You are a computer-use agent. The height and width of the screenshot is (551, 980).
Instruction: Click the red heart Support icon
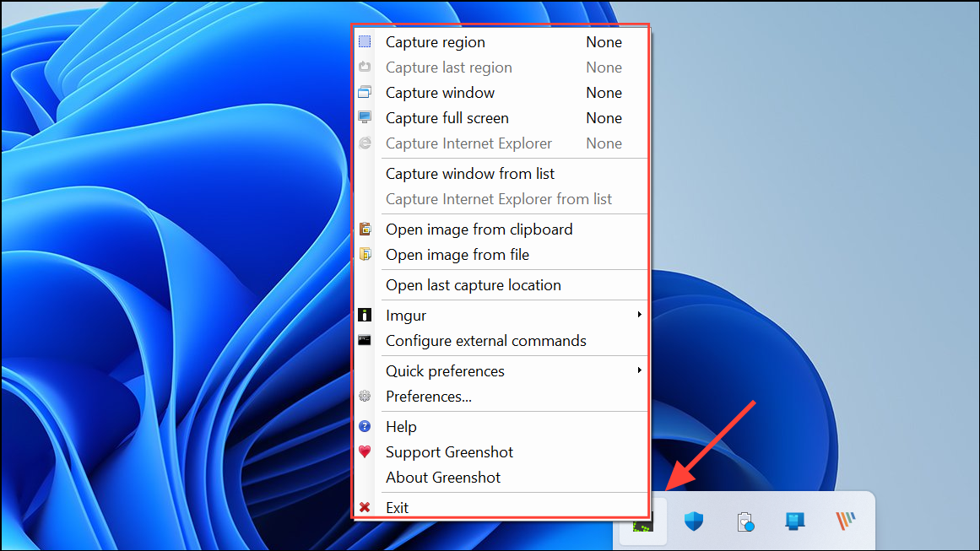[365, 451]
